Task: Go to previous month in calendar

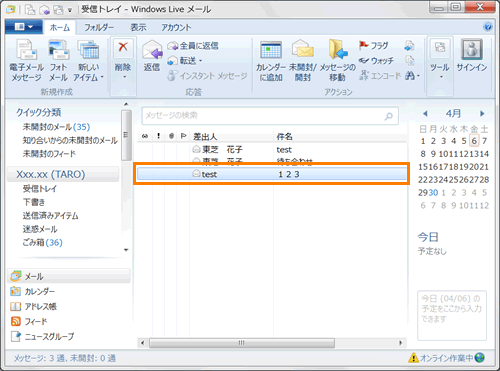Action: [x=425, y=114]
